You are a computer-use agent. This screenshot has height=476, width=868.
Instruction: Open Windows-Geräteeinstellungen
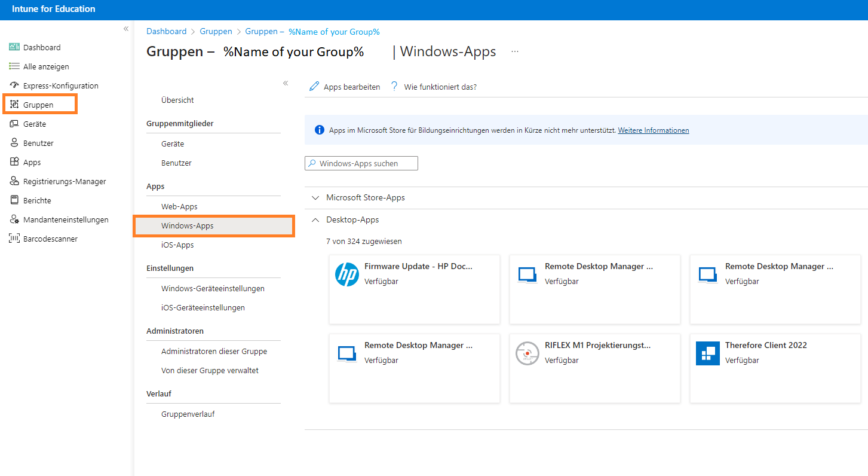(213, 288)
